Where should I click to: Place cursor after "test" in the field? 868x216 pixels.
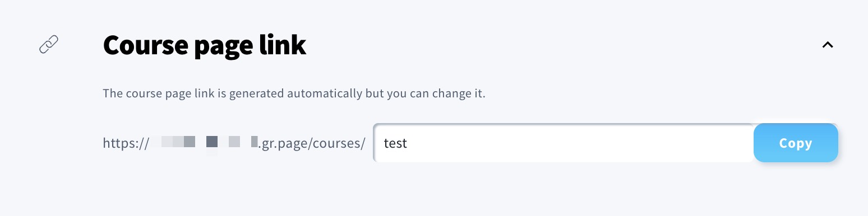tap(408, 143)
